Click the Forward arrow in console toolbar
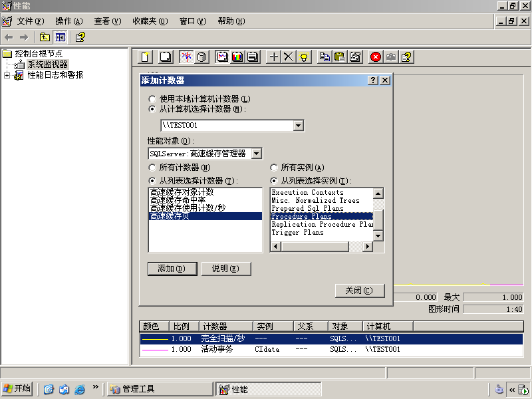The width and height of the screenshot is (532, 399). 24,37
